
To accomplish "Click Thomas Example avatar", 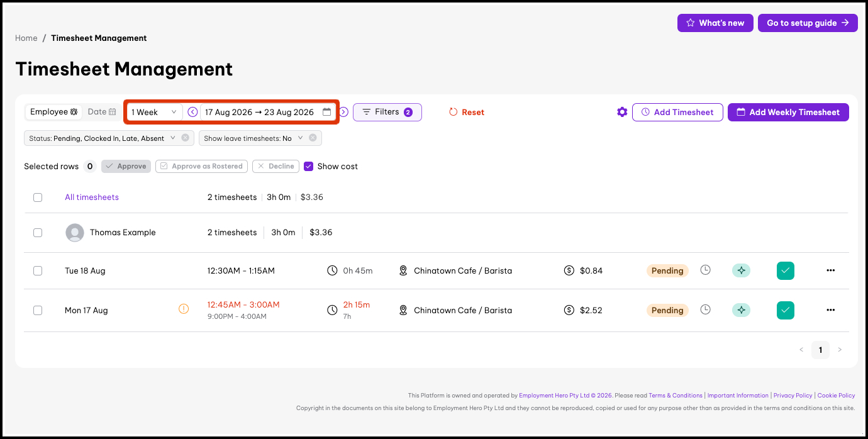I will [75, 233].
